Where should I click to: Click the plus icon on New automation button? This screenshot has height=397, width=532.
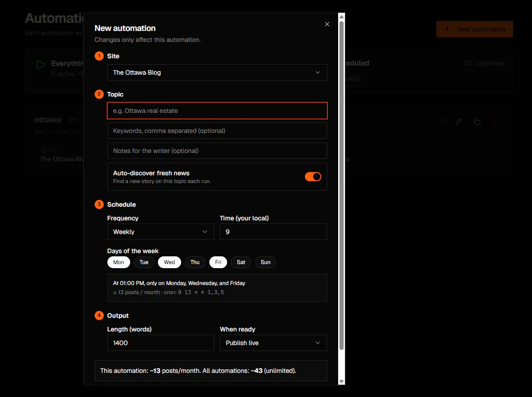point(447,29)
